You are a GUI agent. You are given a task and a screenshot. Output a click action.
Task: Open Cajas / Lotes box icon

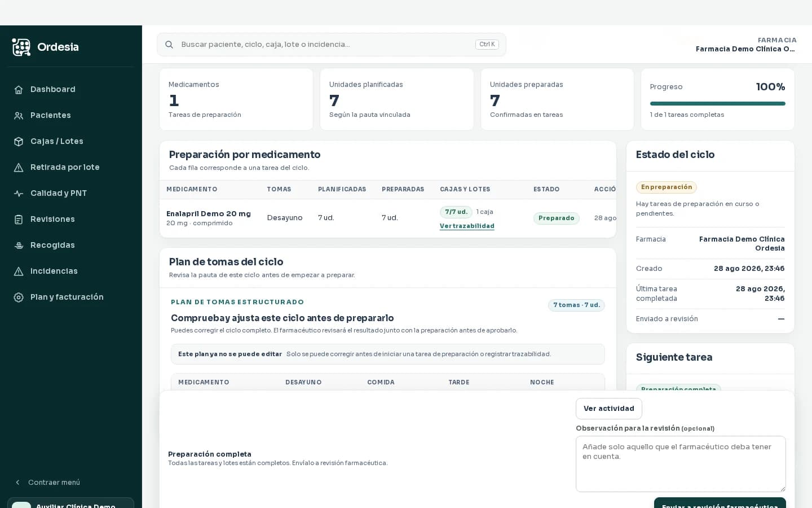pos(19,142)
